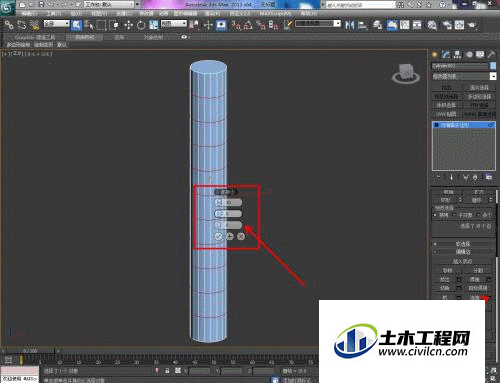Open the selection filter dropdown
Screen dimensions: 500x383
[57, 24]
